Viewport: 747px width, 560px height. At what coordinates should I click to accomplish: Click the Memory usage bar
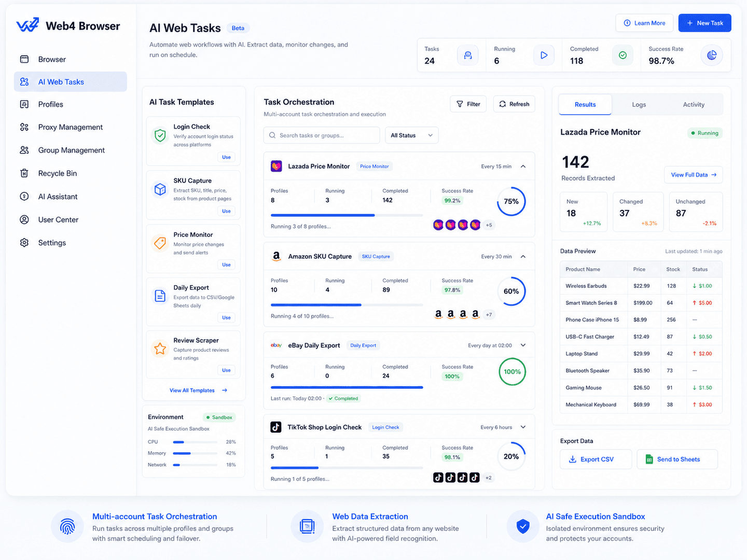(x=195, y=454)
